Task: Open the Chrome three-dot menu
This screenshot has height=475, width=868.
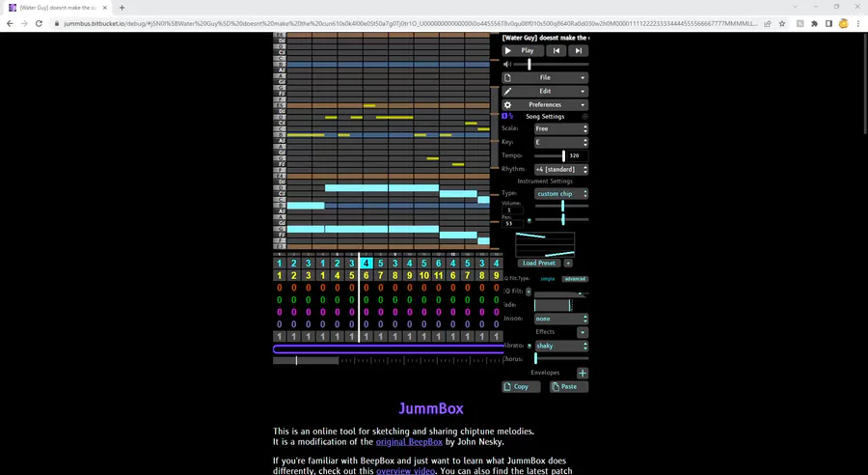Action: [858, 24]
